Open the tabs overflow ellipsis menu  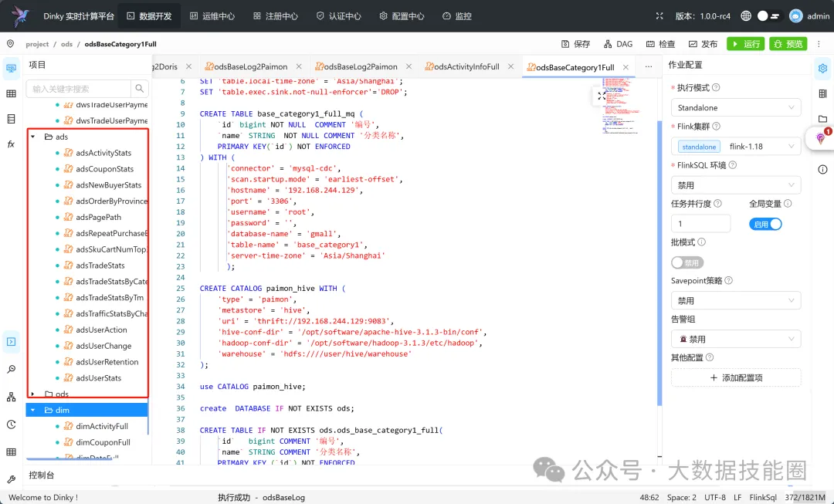649,66
